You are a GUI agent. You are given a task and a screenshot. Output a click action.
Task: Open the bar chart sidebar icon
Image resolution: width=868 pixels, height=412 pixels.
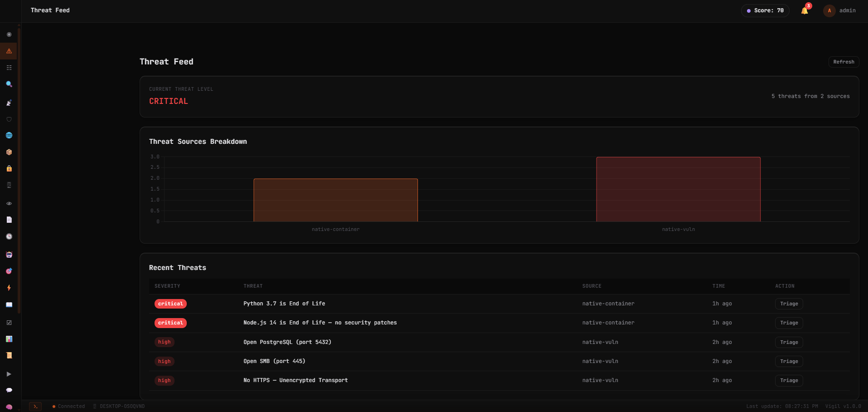pyautogui.click(x=9, y=339)
